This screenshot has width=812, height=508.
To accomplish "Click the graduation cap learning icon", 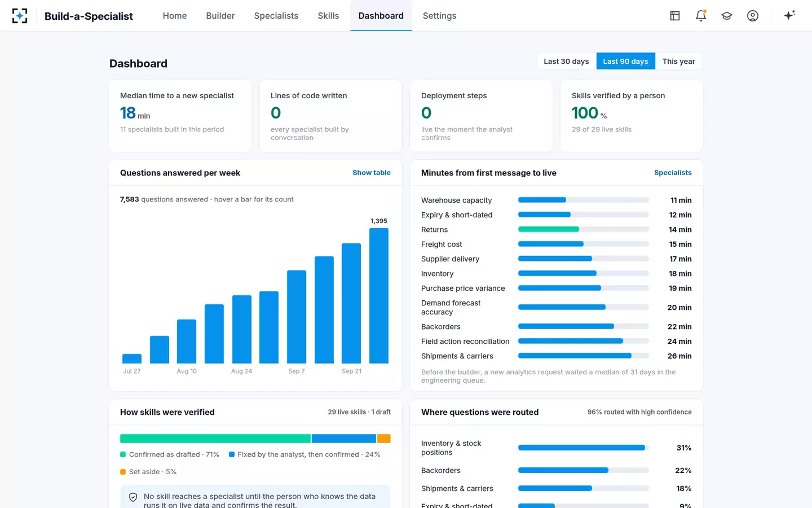I will coord(727,16).
